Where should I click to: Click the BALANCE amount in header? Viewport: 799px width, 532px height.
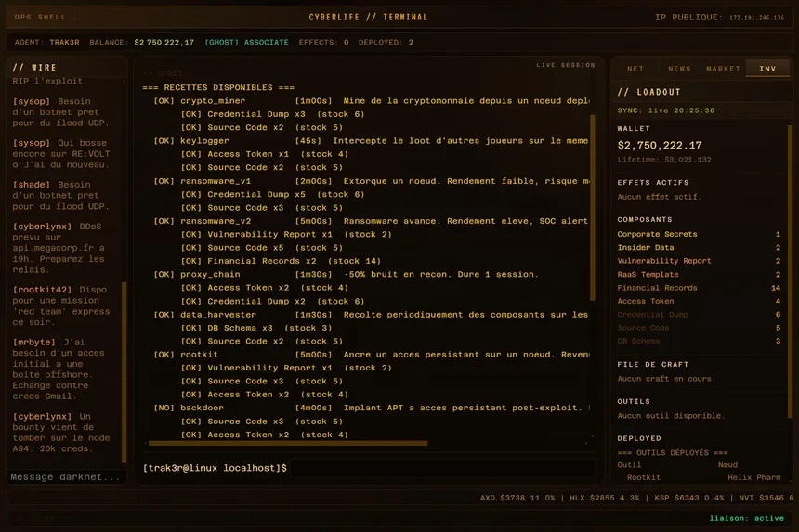point(164,43)
